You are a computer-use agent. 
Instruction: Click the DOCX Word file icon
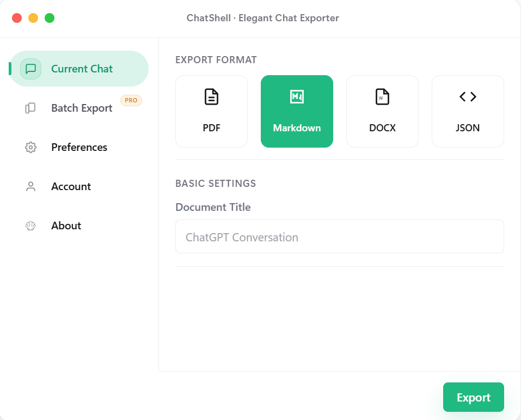[x=382, y=96]
